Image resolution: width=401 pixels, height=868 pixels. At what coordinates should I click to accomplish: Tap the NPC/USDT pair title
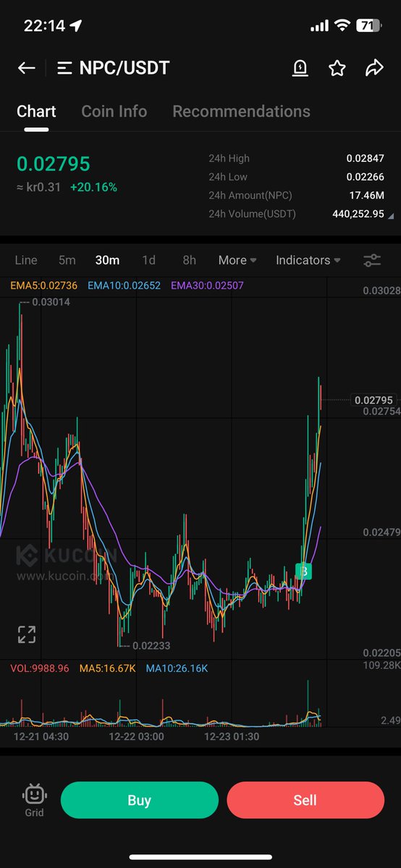coord(124,68)
